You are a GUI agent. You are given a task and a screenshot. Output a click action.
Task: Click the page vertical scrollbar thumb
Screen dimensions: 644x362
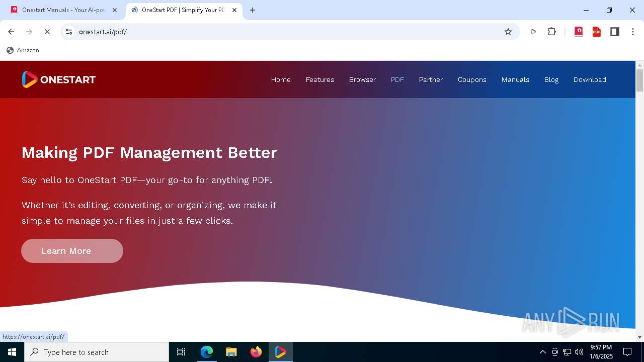coord(639,80)
